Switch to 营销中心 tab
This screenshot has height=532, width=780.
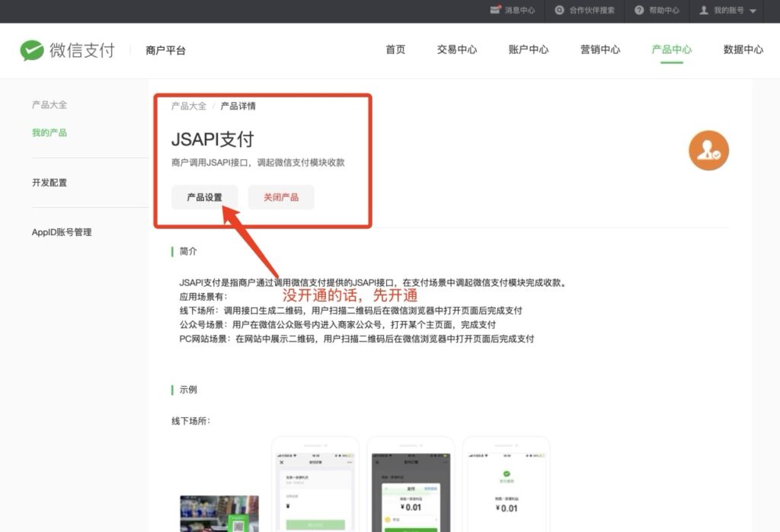point(600,49)
